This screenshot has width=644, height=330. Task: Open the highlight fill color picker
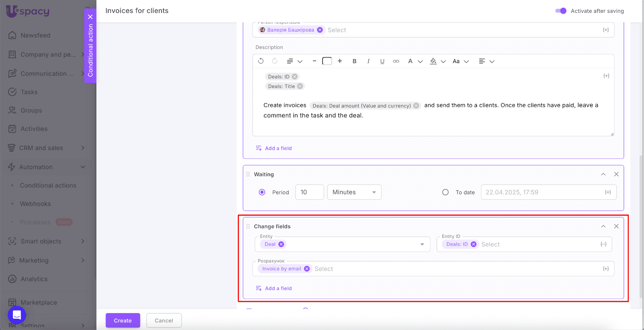[433, 61]
